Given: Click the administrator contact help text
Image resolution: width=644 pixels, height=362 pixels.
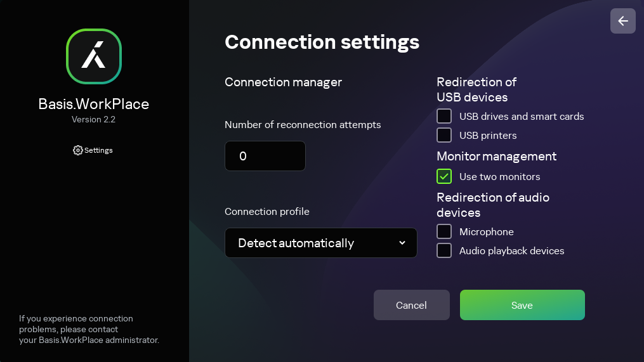Looking at the screenshot, I should pyautogui.click(x=89, y=329).
